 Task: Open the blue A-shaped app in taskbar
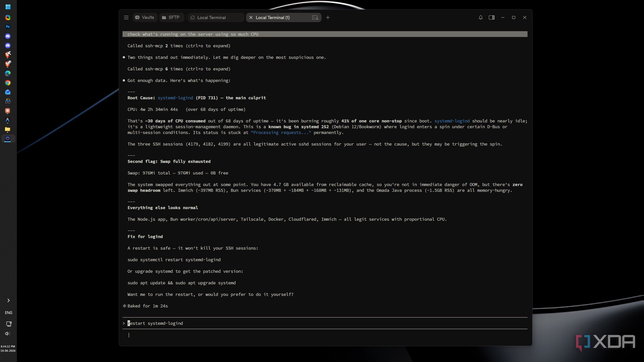pos(8,120)
